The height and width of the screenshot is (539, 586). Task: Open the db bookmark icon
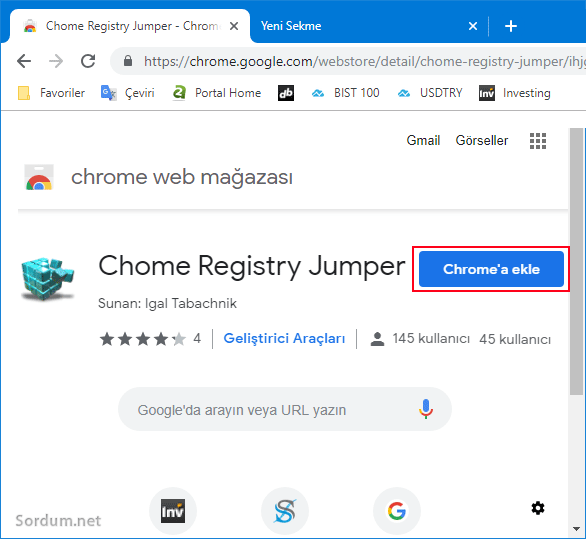286,93
